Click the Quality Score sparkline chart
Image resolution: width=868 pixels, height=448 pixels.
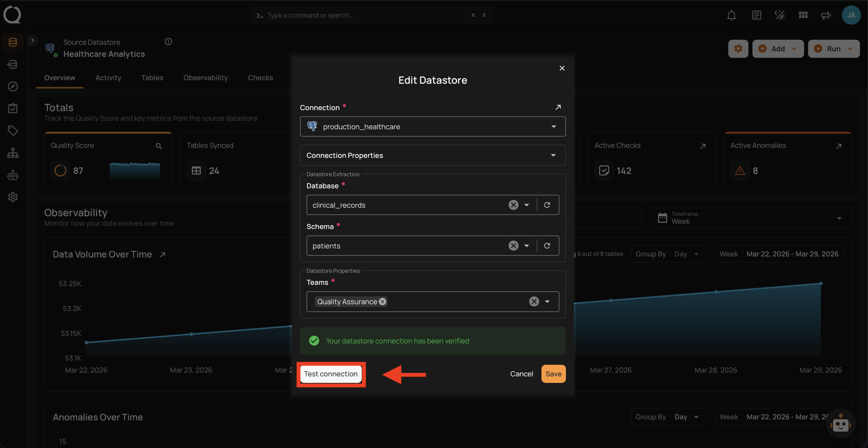pos(135,171)
